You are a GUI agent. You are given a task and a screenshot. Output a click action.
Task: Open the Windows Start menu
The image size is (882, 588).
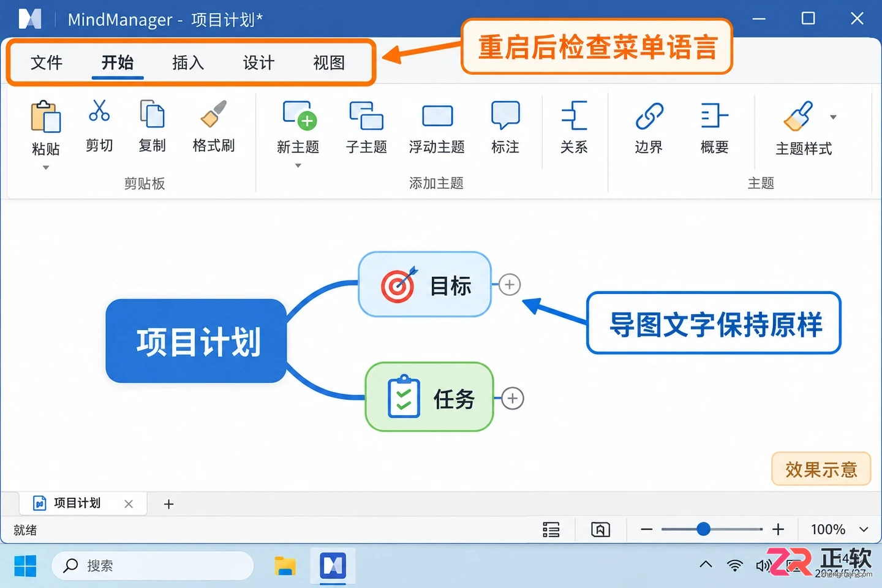25,566
